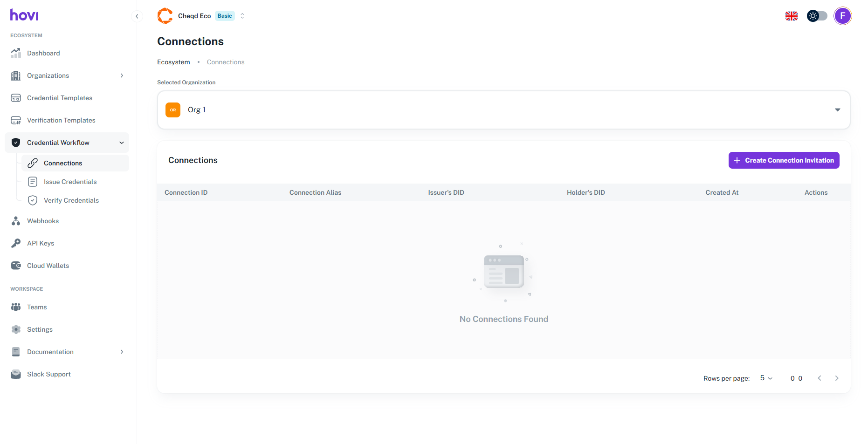Click the API Keys key icon
This screenshot has width=868, height=444.
pos(16,243)
